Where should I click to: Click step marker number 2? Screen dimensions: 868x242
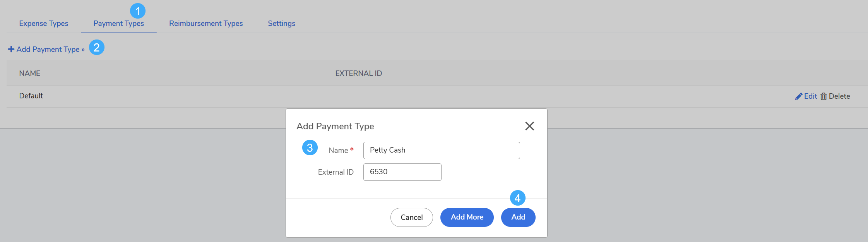pyautogui.click(x=97, y=47)
